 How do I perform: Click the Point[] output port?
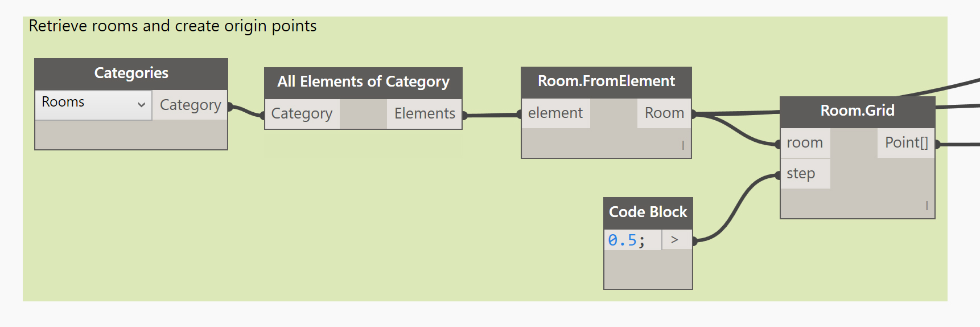(x=906, y=142)
